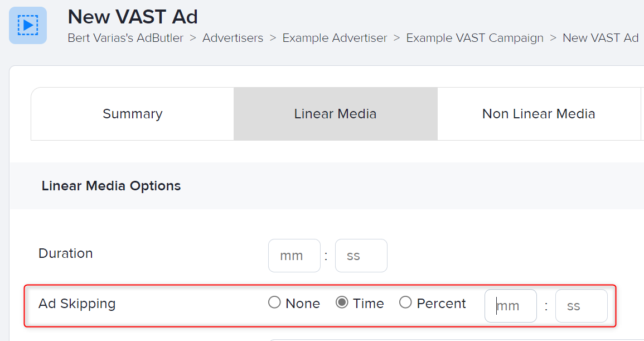The width and height of the screenshot is (644, 341).
Task: Focus the Ad Skipping seconds field
Action: [x=581, y=305]
